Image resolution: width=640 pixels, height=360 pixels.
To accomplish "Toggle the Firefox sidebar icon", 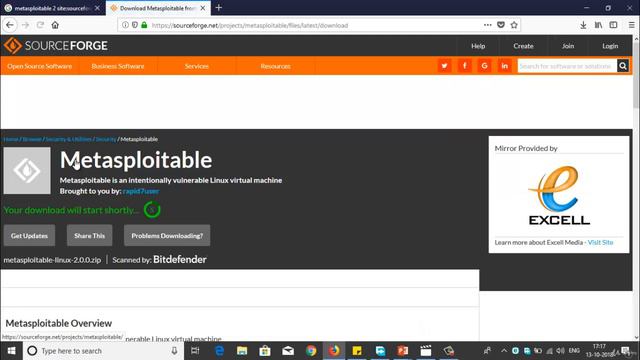I will point(613,25).
